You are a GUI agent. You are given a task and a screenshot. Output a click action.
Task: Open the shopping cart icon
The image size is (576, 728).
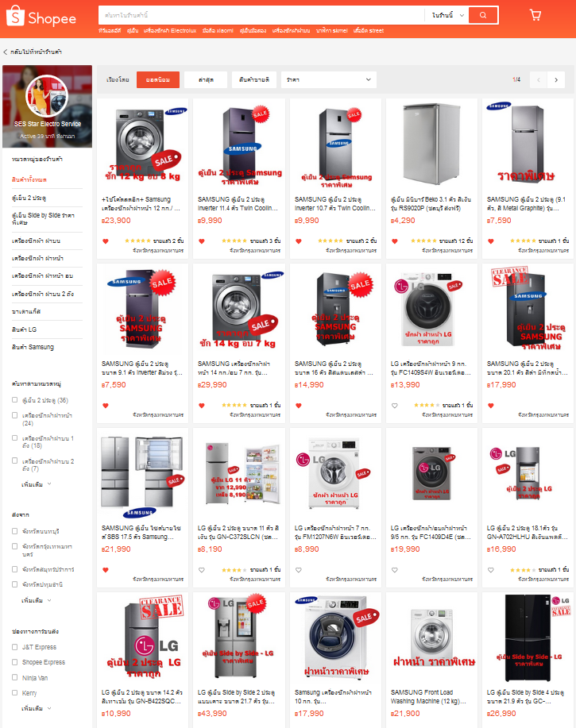pos(535,15)
